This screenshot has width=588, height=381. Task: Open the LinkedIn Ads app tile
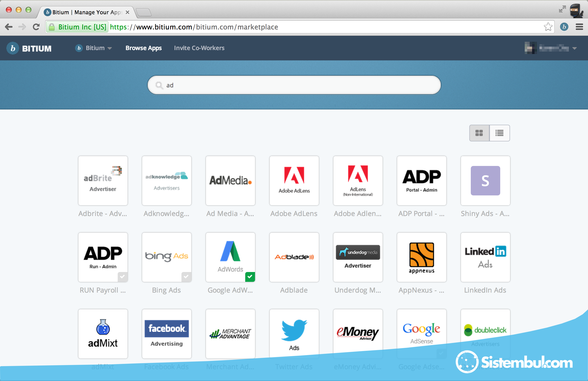point(485,257)
